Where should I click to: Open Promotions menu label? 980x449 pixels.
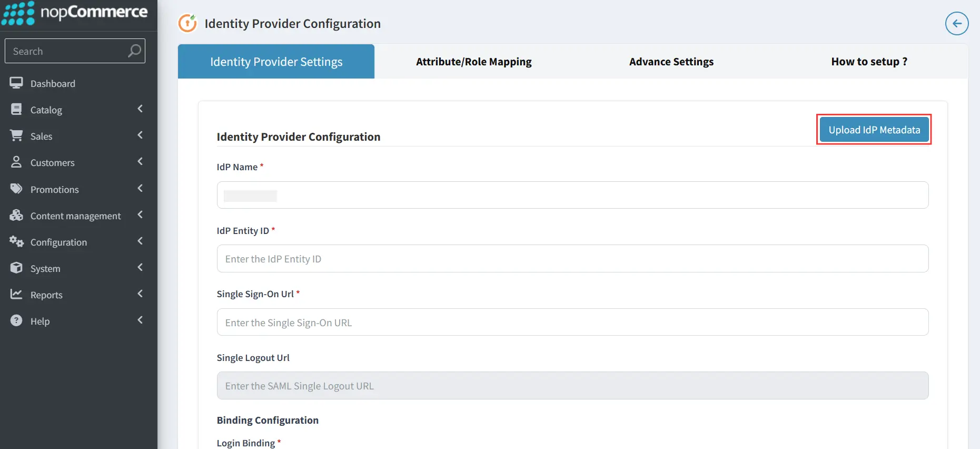tap(55, 190)
